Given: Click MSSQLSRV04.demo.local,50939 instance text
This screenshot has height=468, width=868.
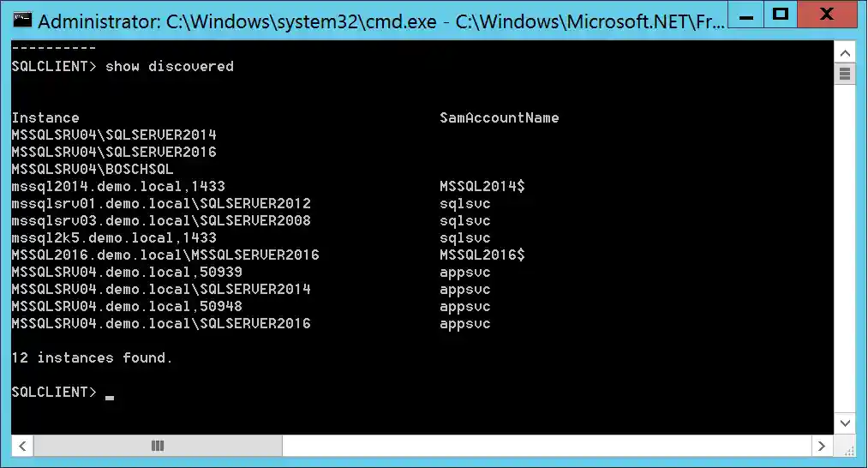Looking at the screenshot, I should (x=127, y=273).
